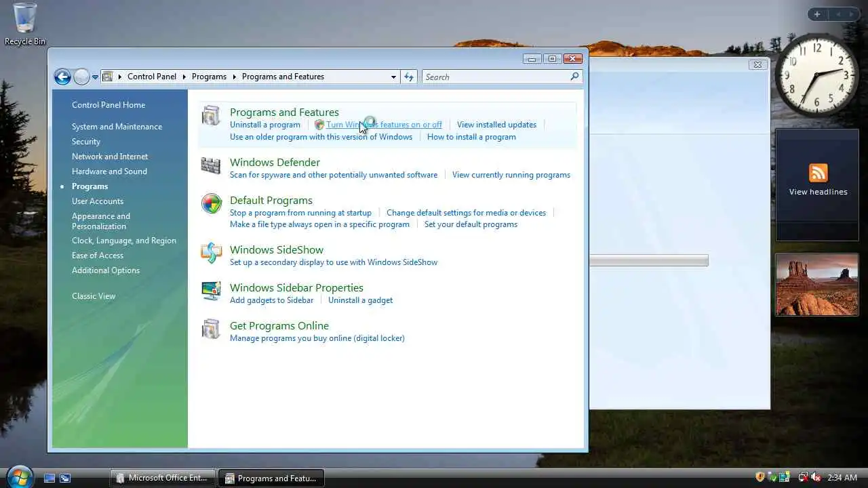Click Turn Windows features on or off
Image resolution: width=868 pixels, height=488 pixels.
[x=384, y=125]
